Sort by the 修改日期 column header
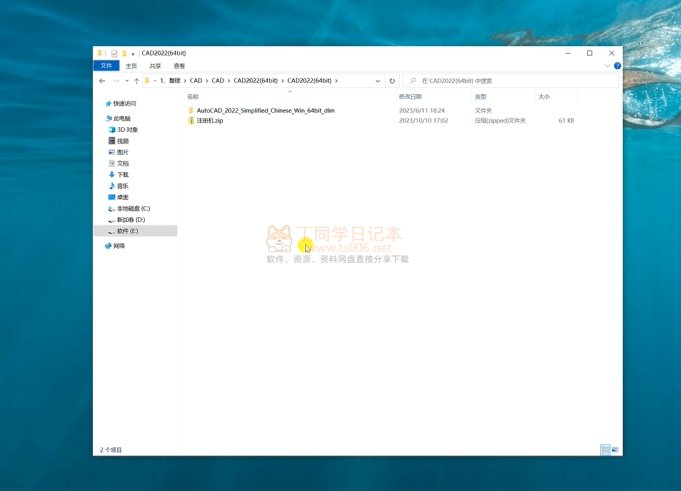 click(x=410, y=97)
